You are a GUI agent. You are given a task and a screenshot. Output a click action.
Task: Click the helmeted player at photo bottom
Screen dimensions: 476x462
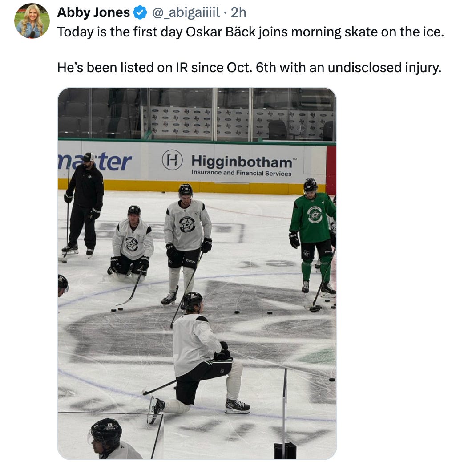[x=112, y=439]
